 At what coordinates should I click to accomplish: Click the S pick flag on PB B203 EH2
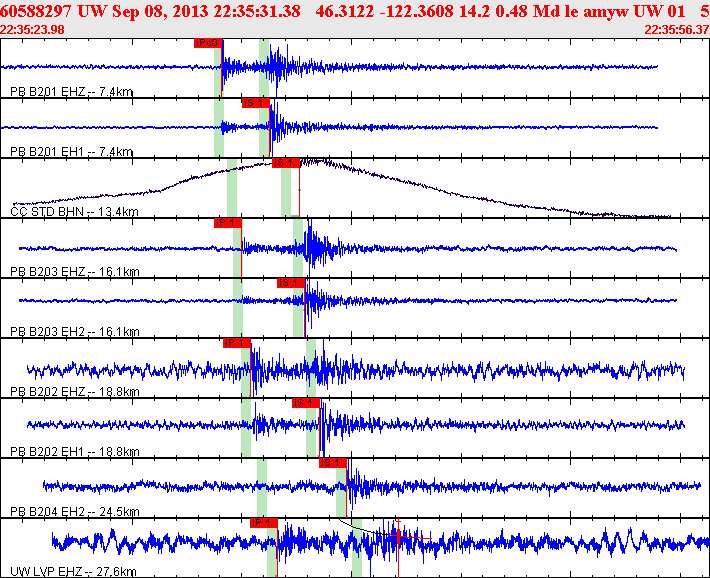click(x=291, y=283)
